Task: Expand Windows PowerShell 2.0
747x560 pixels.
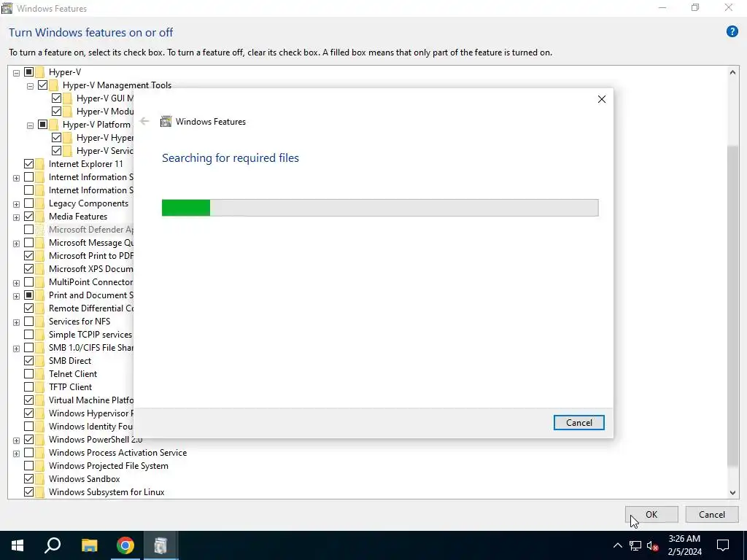Action: pyautogui.click(x=16, y=440)
